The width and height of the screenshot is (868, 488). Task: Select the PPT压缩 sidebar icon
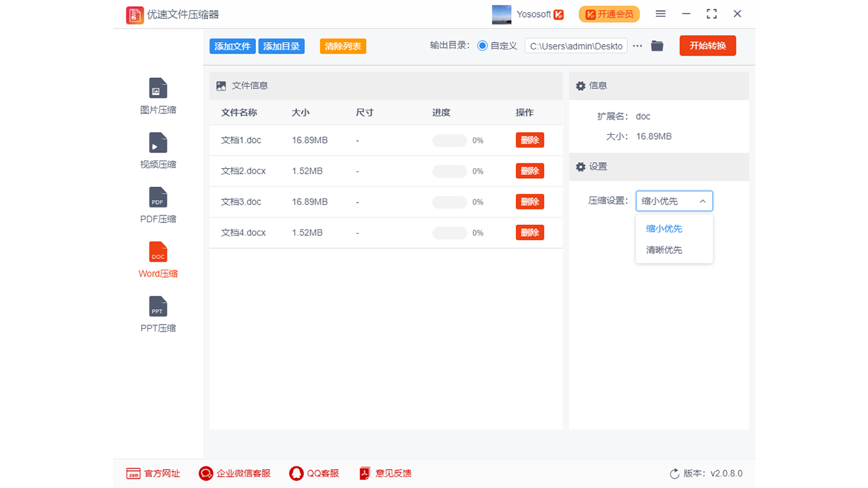pos(157,313)
